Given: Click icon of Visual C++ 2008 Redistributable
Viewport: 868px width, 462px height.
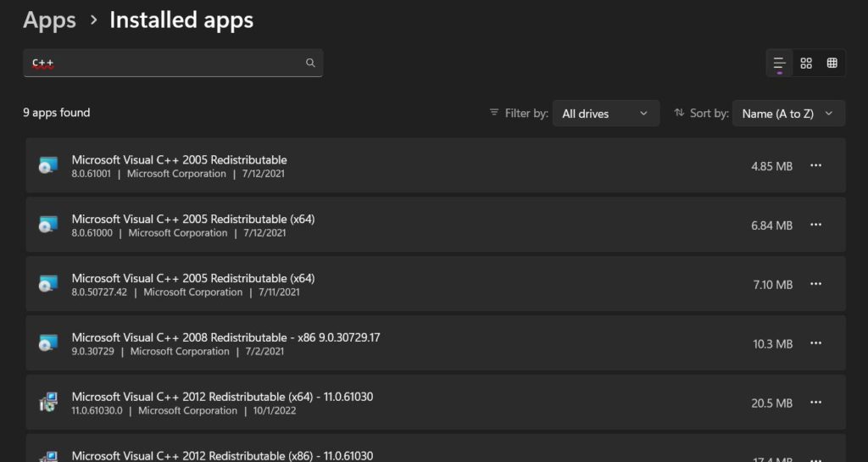Looking at the screenshot, I should click(x=48, y=343).
